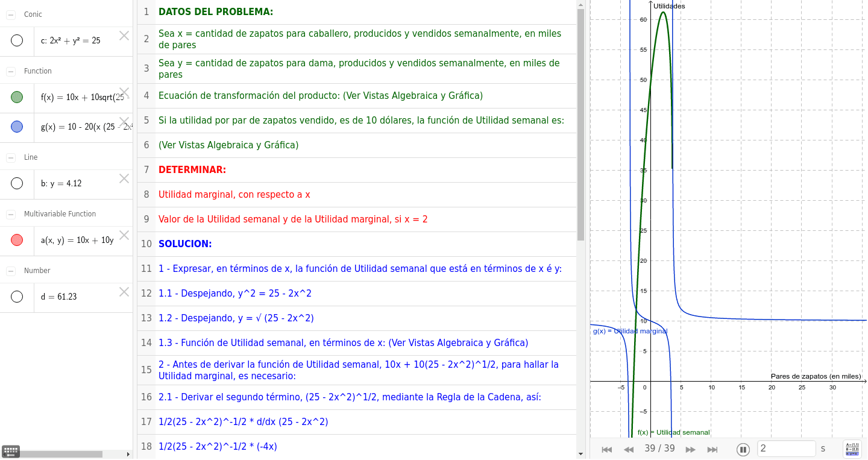Click right arrow of algebra horizontal scrollbar
Screen dimensions: 868x460
(x=128, y=454)
